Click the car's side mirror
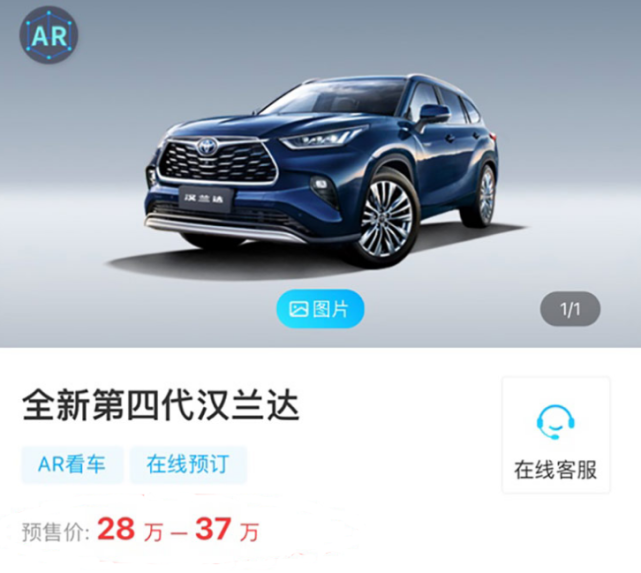The image size is (641, 573). tap(433, 114)
